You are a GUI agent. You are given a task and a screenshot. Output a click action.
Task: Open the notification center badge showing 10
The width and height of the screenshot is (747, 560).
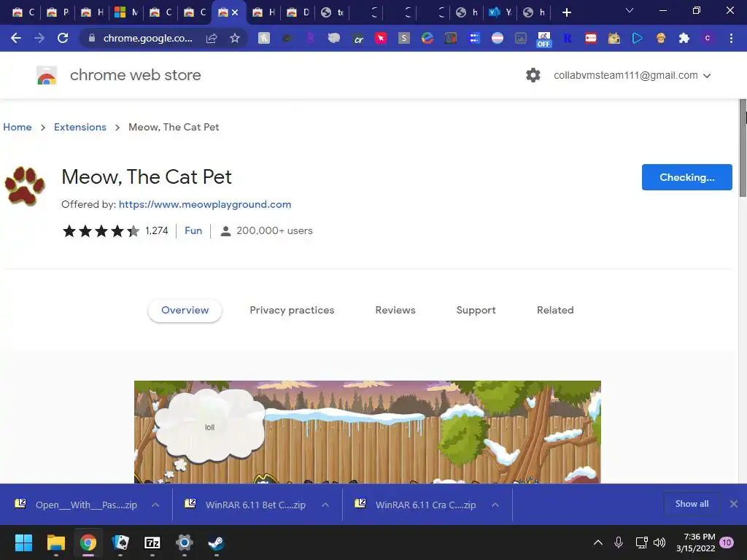click(x=727, y=542)
